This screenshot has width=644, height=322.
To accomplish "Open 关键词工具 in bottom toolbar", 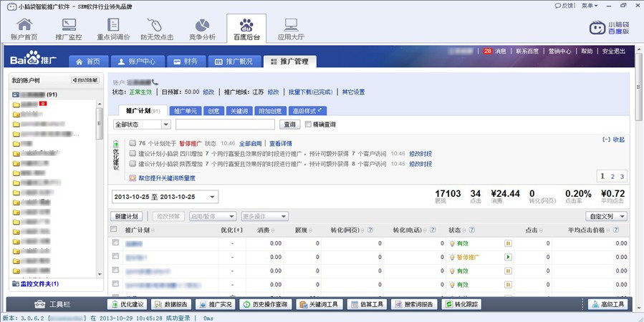I will coord(318,304).
